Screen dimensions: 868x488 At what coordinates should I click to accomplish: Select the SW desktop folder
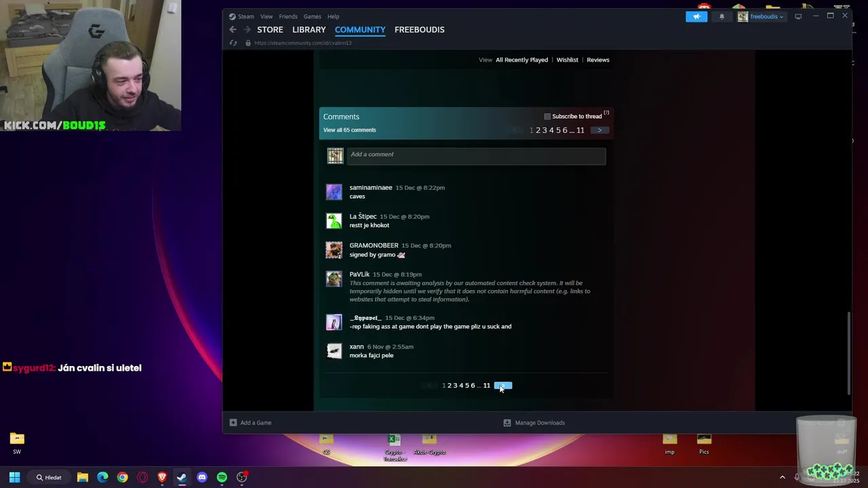coord(17,443)
